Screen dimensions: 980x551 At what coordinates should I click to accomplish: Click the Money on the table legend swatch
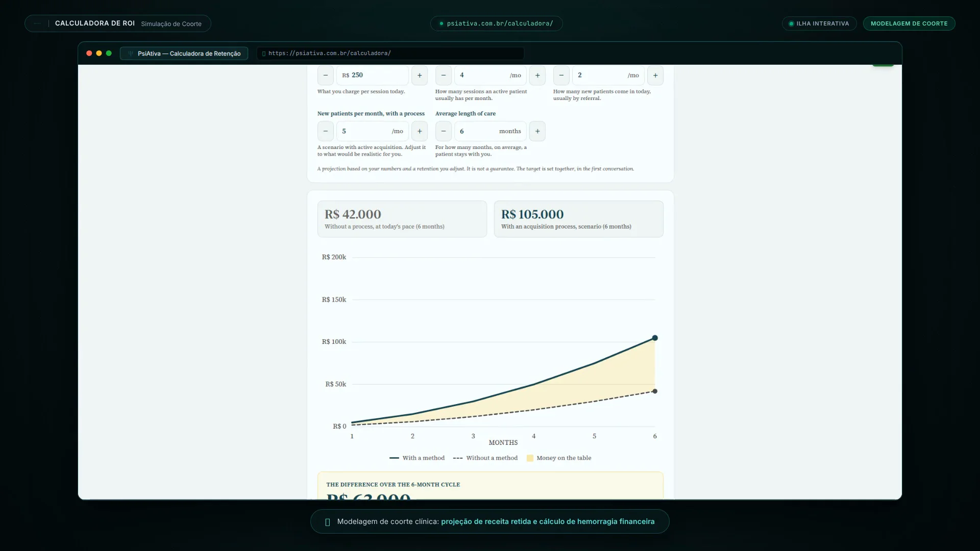tap(530, 458)
